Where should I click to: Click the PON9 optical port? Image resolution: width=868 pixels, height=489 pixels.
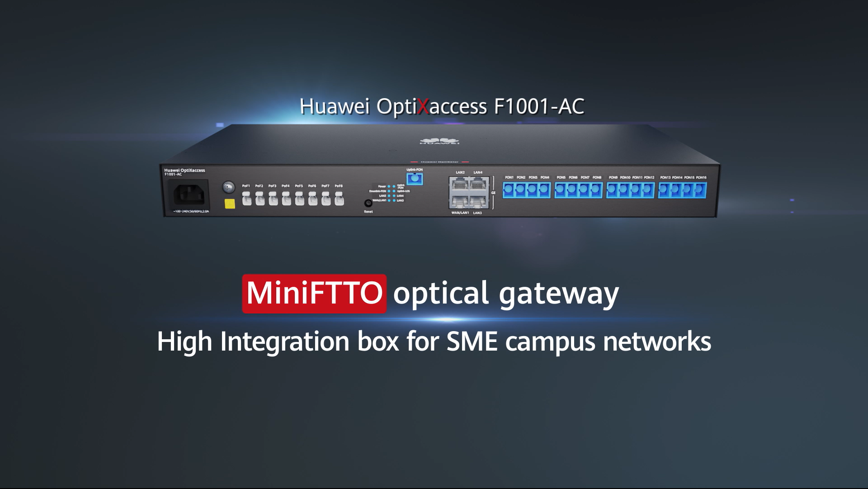pos(612,190)
